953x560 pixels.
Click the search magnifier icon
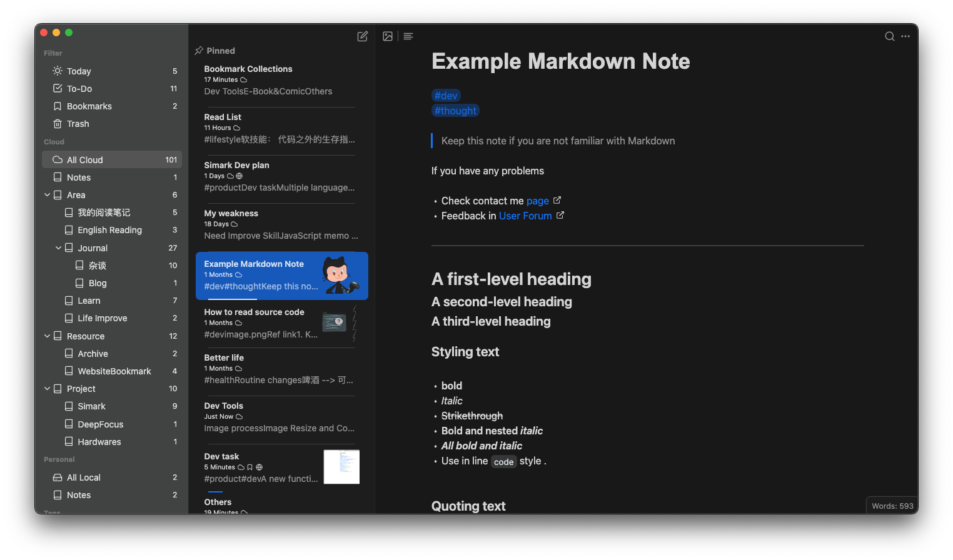click(x=889, y=36)
